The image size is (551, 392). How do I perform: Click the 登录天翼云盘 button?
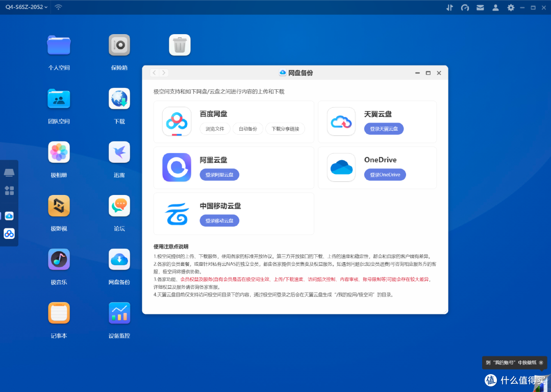coord(384,129)
